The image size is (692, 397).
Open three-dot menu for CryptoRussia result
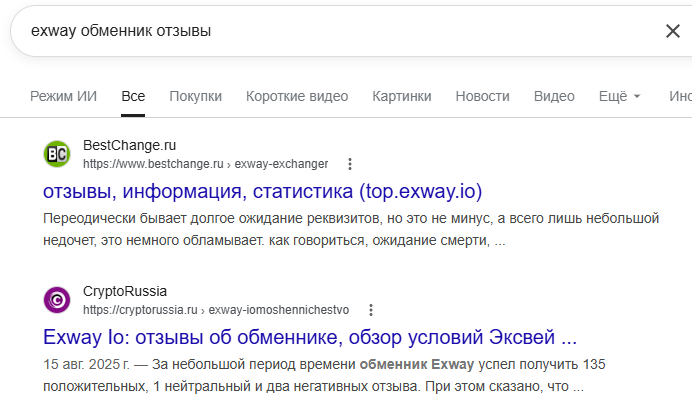pos(371,310)
